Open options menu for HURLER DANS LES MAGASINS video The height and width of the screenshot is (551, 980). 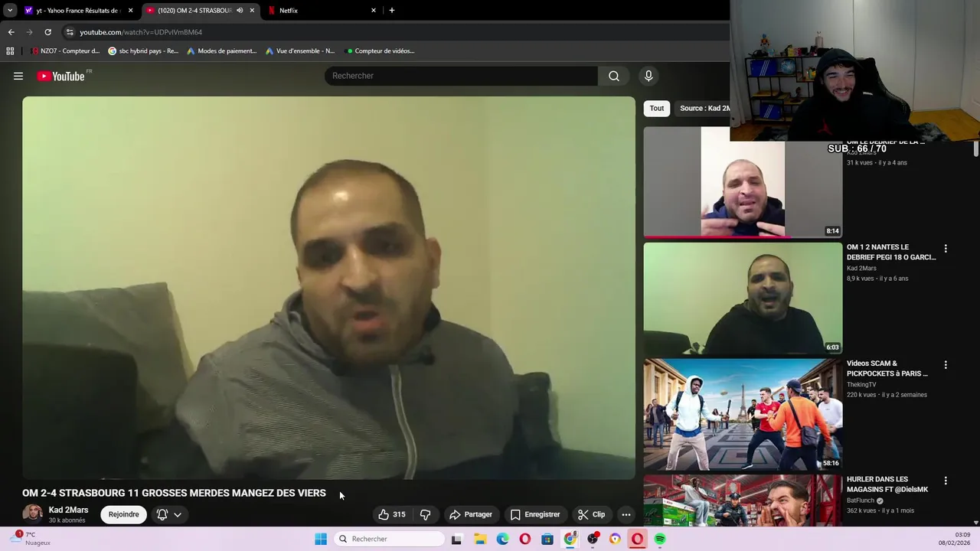pos(946,481)
